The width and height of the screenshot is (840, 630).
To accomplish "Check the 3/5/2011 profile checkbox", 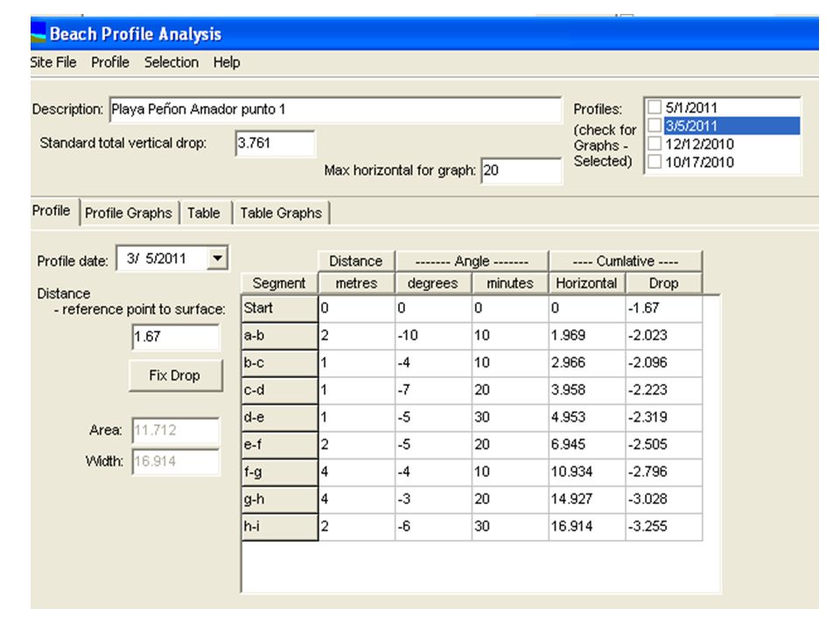I will click(654, 125).
